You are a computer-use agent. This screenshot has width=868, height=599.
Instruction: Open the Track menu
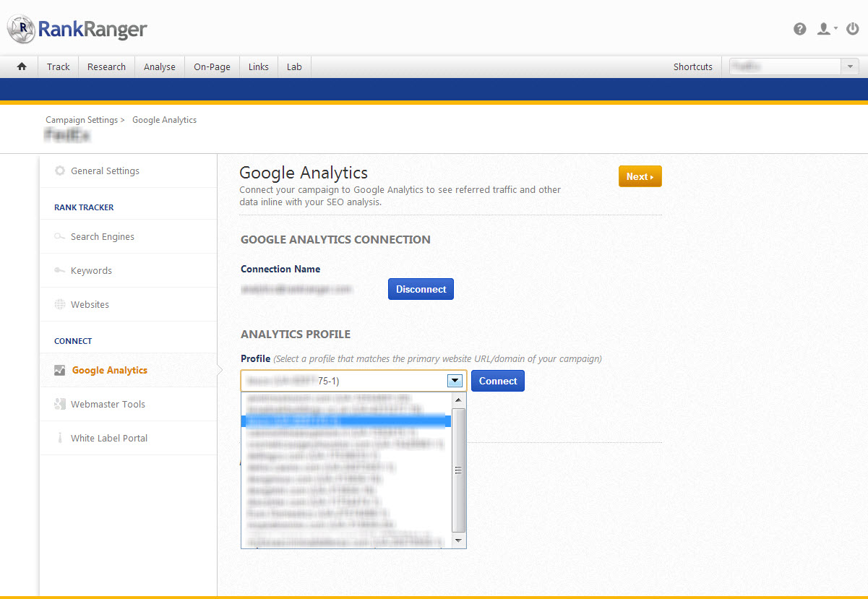click(59, 66)
